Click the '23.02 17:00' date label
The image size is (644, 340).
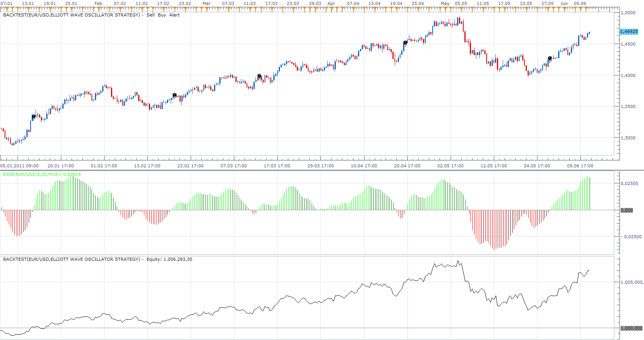(190, 166)
